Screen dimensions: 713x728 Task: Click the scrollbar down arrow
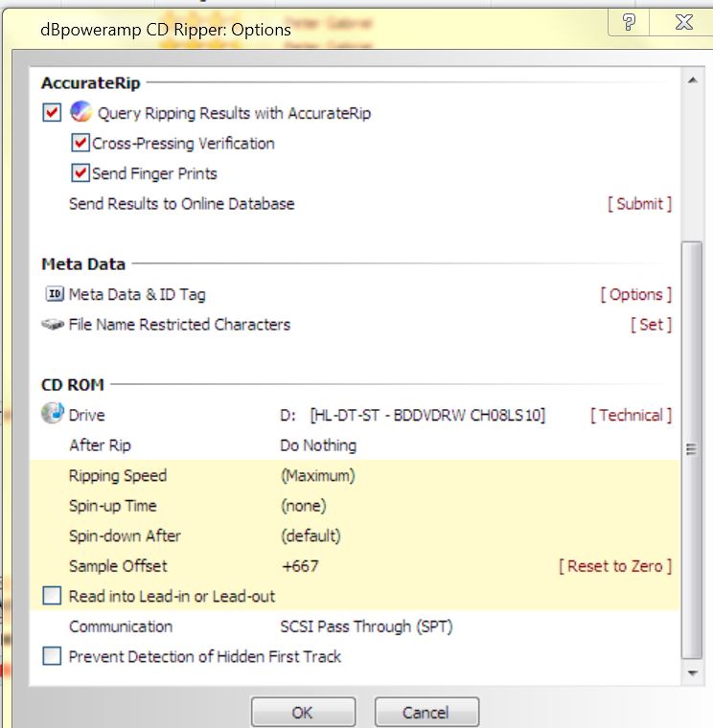tap(692, 674)
